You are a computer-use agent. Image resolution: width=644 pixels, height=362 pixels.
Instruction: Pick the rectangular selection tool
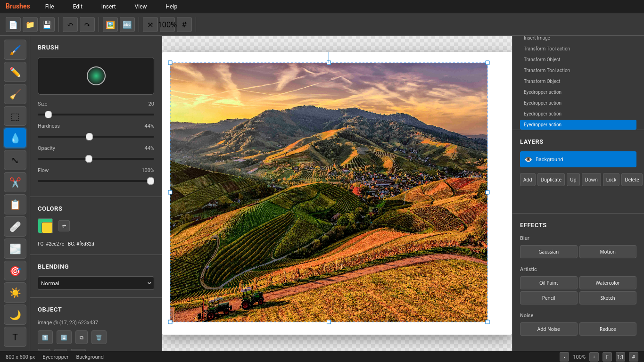[x=15, y=116]
